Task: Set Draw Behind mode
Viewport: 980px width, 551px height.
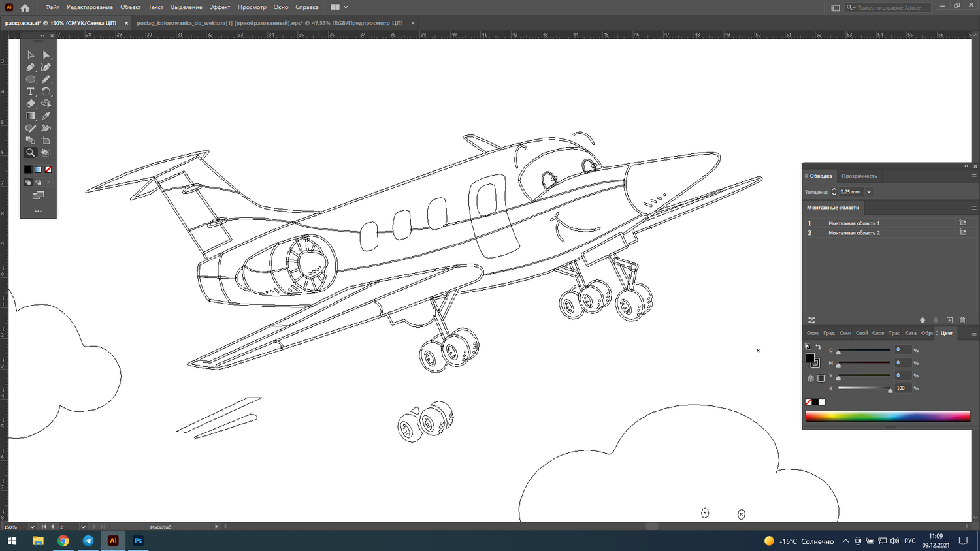Action: click(x=38, y=182)
